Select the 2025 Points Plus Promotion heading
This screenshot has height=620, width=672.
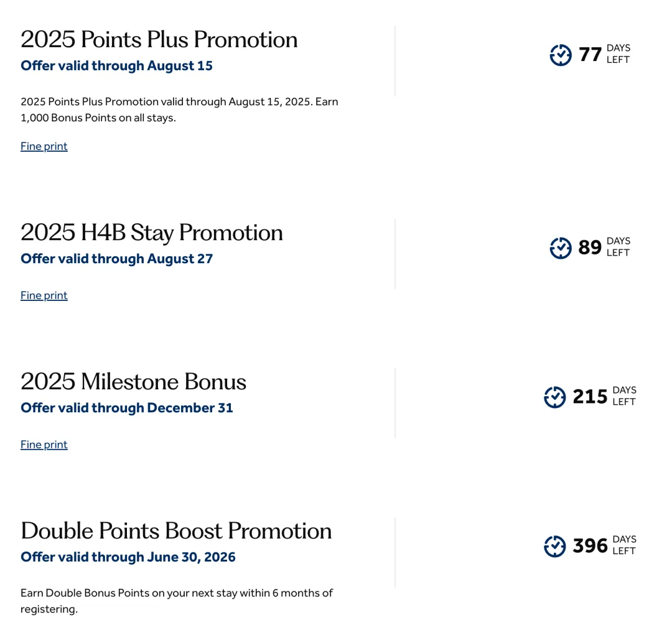pos(159,39)
